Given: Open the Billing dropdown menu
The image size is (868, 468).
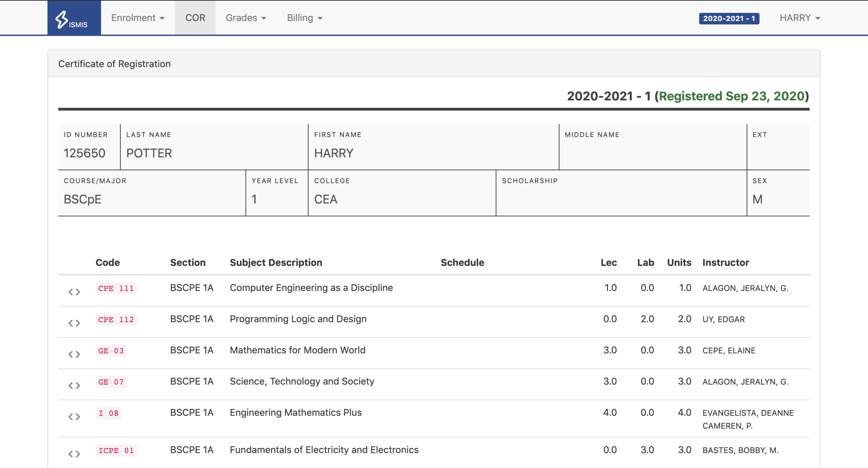Looking at the screenshot, I should 304,18.
